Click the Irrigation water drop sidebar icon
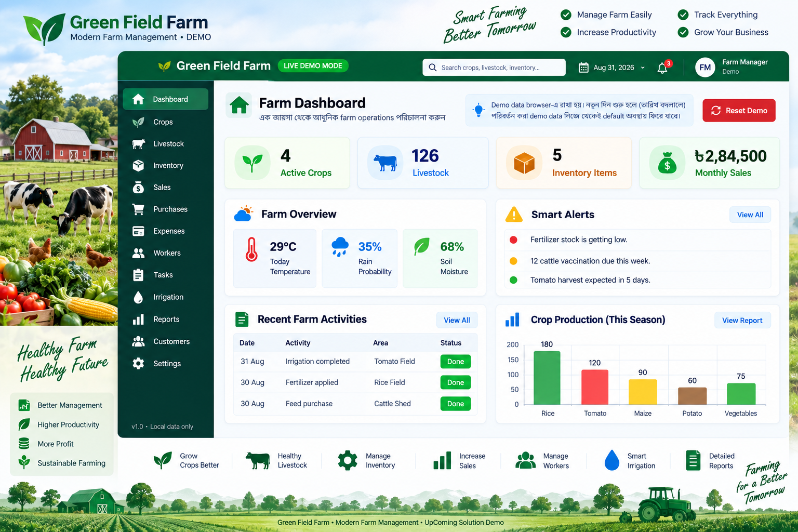Viewport: 798px width, 532px height. pyautogui.click(x=138, y=297)
